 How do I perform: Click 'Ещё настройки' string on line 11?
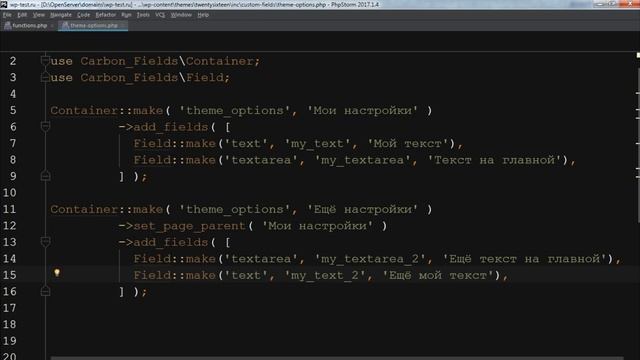click(x=362, y=209)
